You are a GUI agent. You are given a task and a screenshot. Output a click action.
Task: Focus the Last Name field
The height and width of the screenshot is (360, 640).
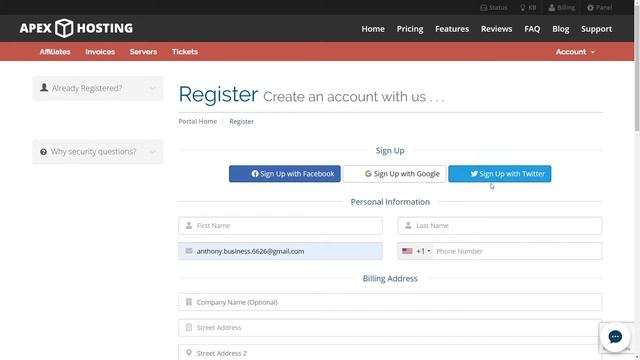500,226
